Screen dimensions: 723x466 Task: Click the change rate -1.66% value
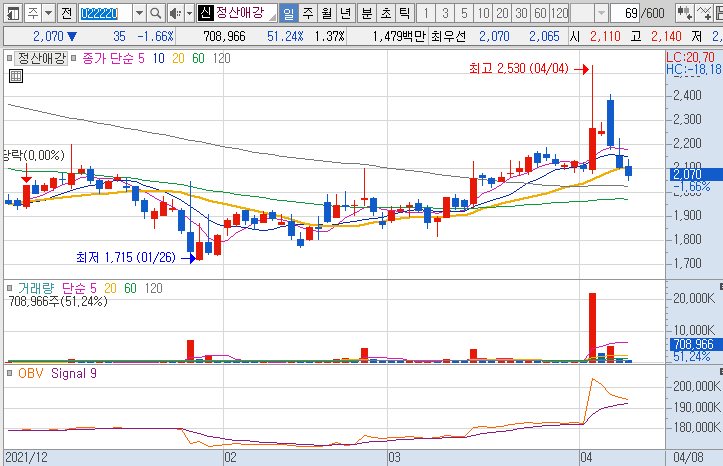pyautogui.click(x=156, y=36)
